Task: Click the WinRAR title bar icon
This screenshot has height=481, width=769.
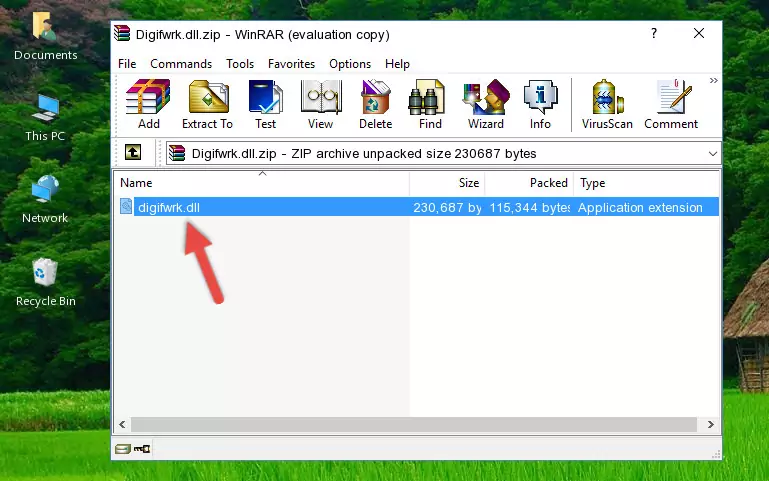Action: click(122, 33)
